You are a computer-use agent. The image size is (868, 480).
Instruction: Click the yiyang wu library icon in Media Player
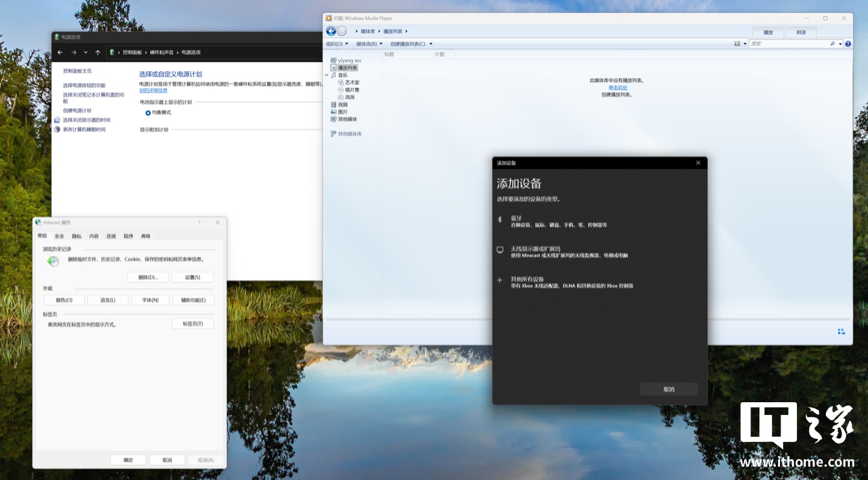(333, 60)
